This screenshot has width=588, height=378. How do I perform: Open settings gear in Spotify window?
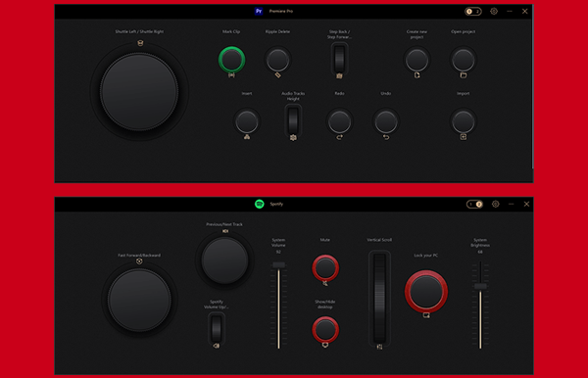pyautogui.click(x=495, y=204)
